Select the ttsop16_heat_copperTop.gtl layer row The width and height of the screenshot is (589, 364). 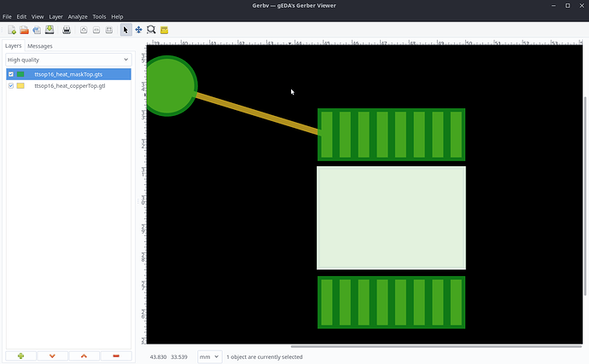click(x=70, y=86)
